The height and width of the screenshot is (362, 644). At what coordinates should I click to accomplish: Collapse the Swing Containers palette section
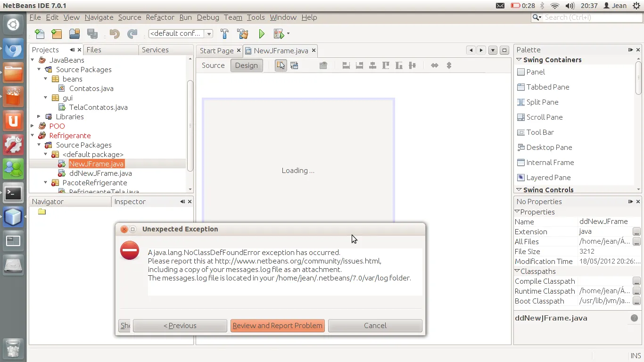tap(519, 60)
